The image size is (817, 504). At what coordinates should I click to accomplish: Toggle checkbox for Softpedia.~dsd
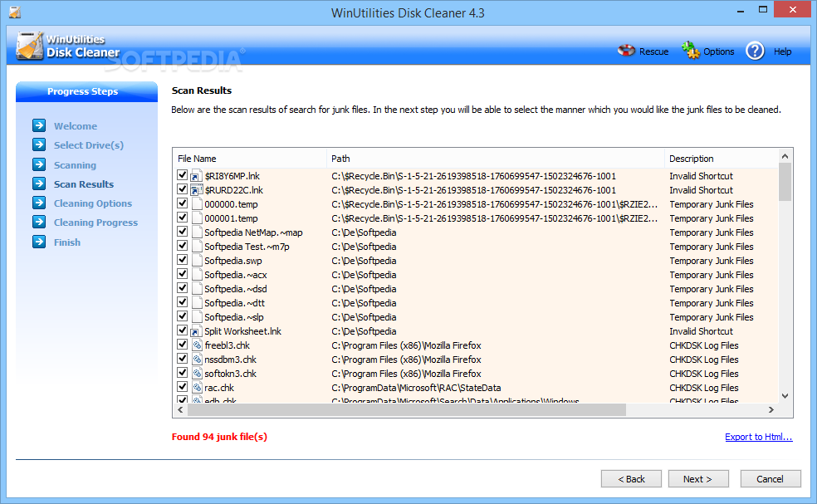click(182, 287)
